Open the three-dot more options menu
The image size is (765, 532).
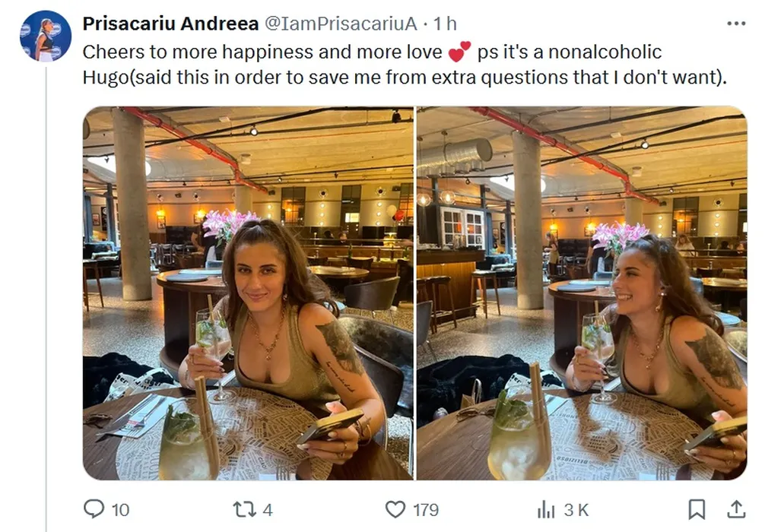pos(736,24)
